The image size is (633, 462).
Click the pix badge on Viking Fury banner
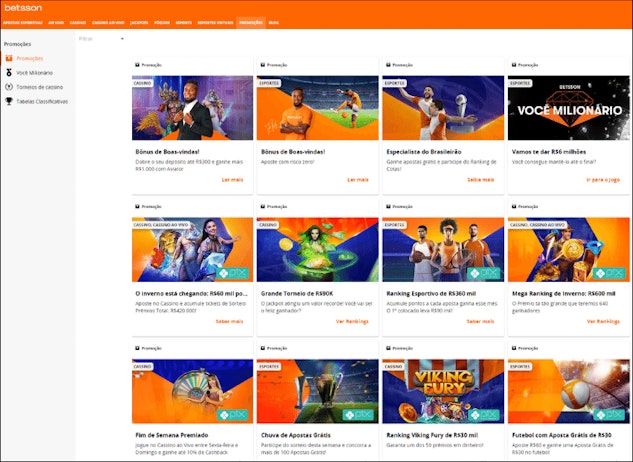484,415
